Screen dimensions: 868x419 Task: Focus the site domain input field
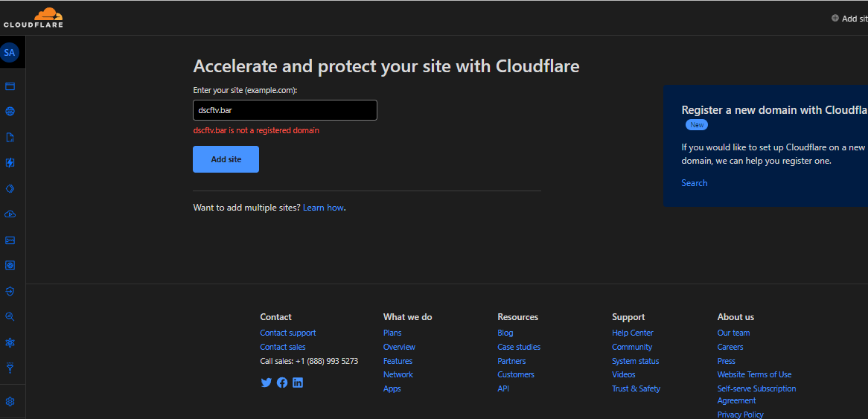[285, 110]
